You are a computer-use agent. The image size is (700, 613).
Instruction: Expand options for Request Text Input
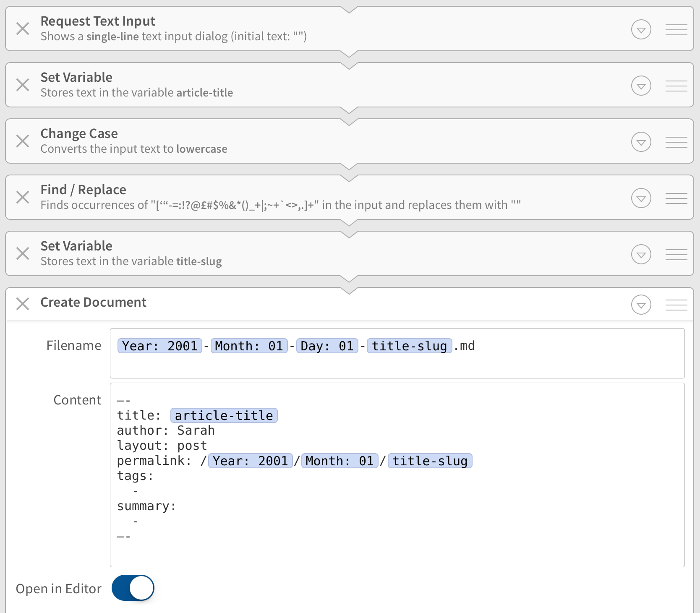click(x=641, y=29)
